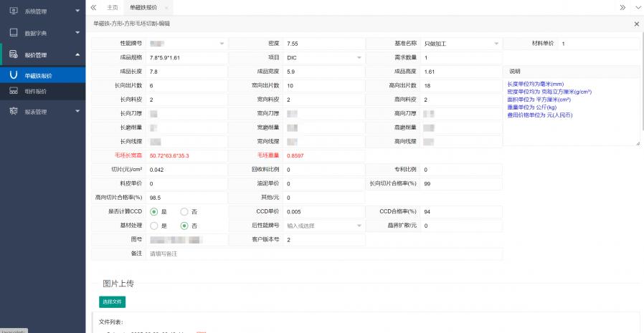644x333 pixels.
Task: Click the 数据字典 sidebar icon
Action: pyautogui.click(x=14, y=33)
